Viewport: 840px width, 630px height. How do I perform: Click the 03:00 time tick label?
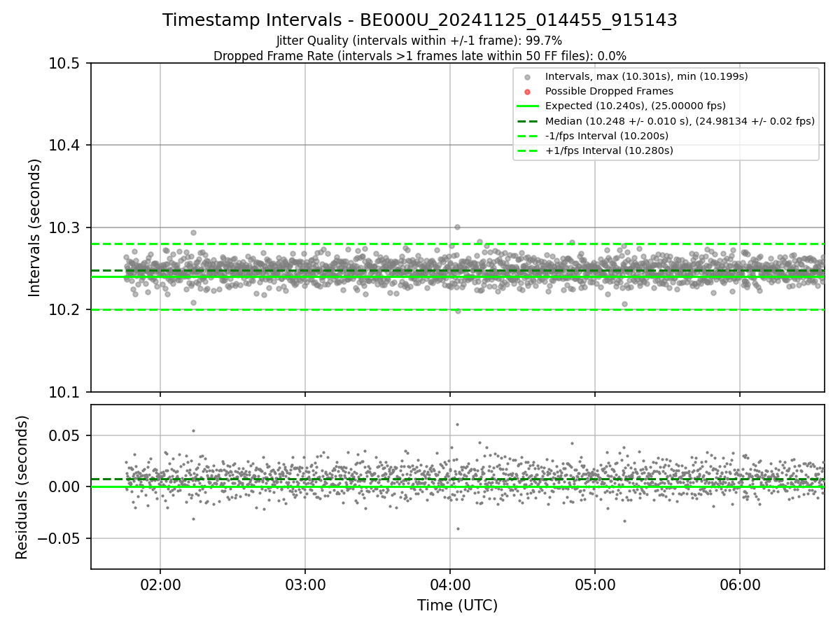pos(305,584)
